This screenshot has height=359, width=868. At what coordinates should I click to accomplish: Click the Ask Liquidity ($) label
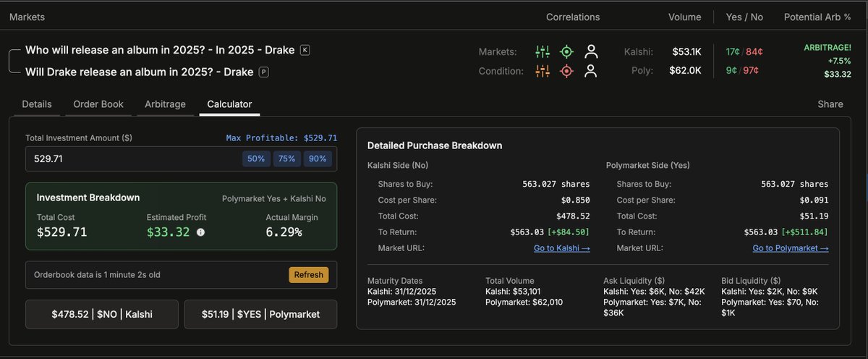(632, 281)
